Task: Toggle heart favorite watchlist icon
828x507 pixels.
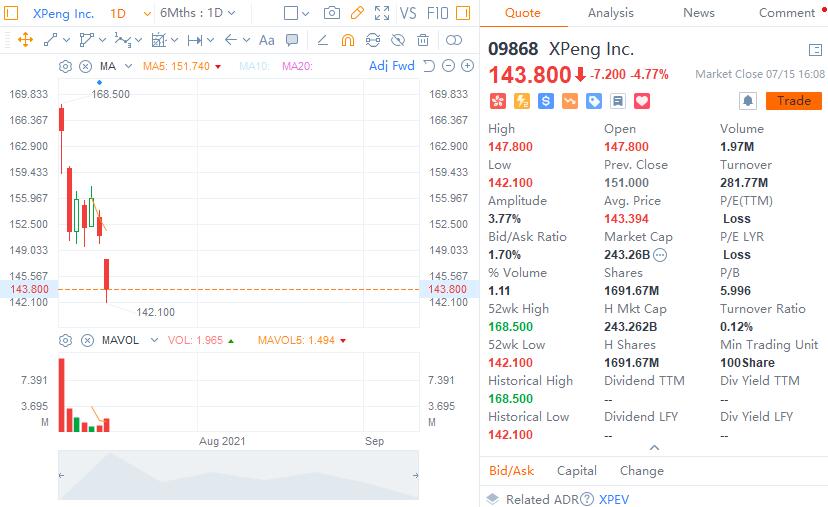Action: click(642, 101)
